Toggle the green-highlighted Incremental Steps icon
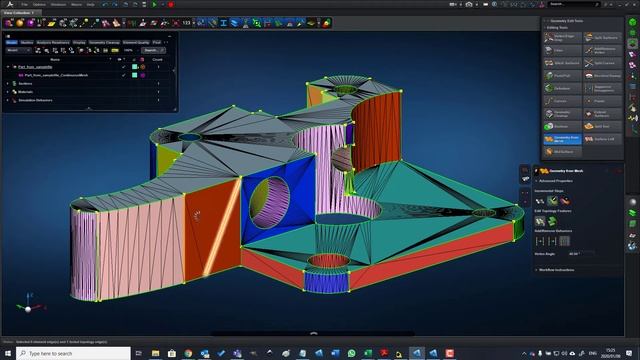640x360 pixels. 552,200
